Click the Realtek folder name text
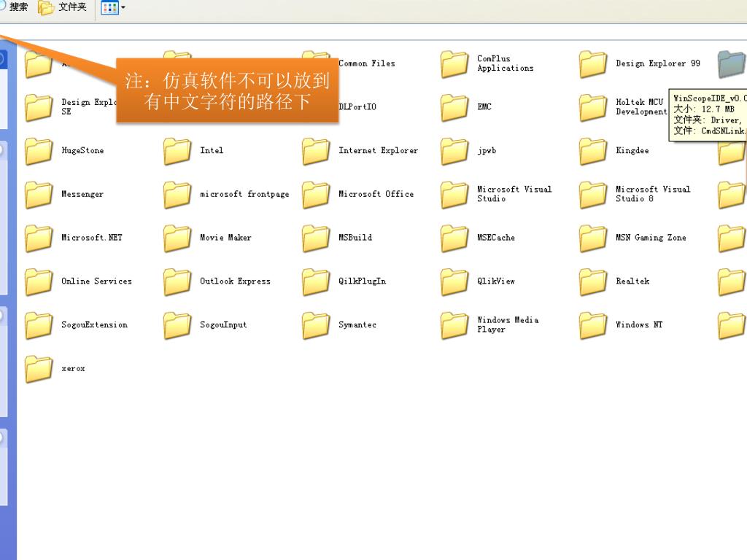This screenshot has height=560, width=747. coord(632,281)
